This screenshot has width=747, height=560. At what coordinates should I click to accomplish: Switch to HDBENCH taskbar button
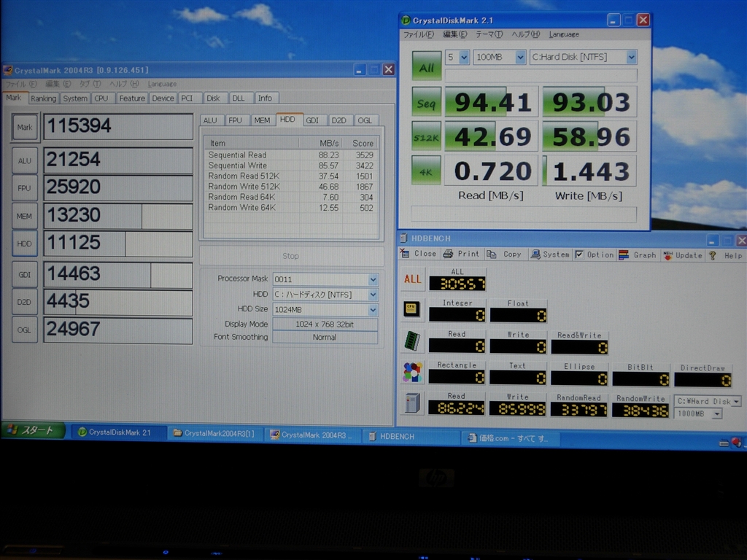pos(410,437)
